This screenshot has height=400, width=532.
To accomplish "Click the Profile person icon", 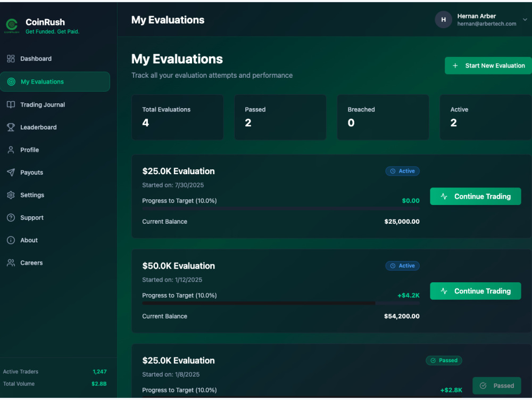I will [11, 150].
